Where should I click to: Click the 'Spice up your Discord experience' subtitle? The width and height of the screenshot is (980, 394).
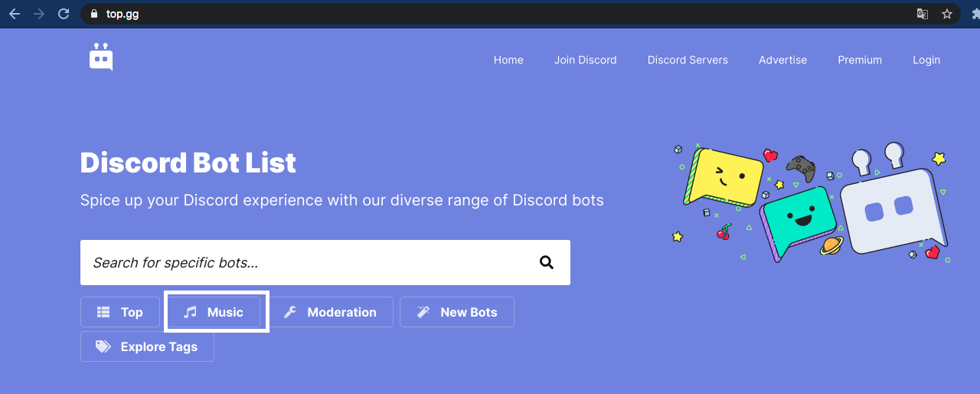click(x=342, y=201)
